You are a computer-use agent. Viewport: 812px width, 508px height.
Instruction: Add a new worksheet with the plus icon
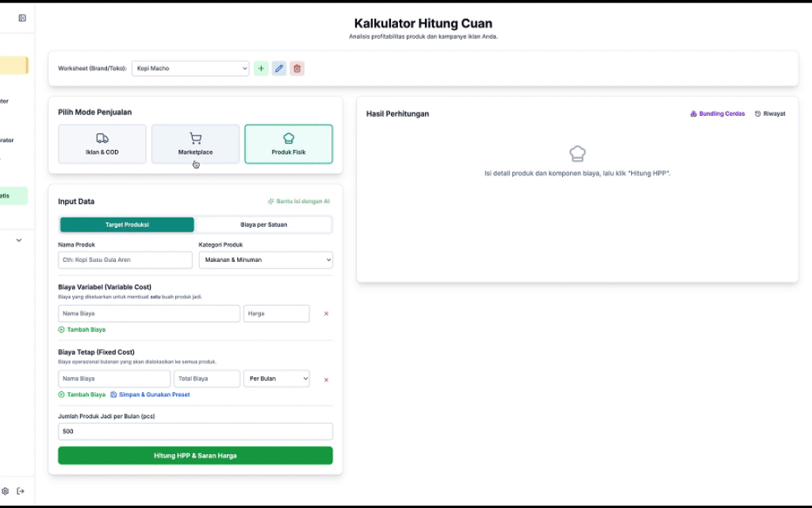click(x=261, y=69)
